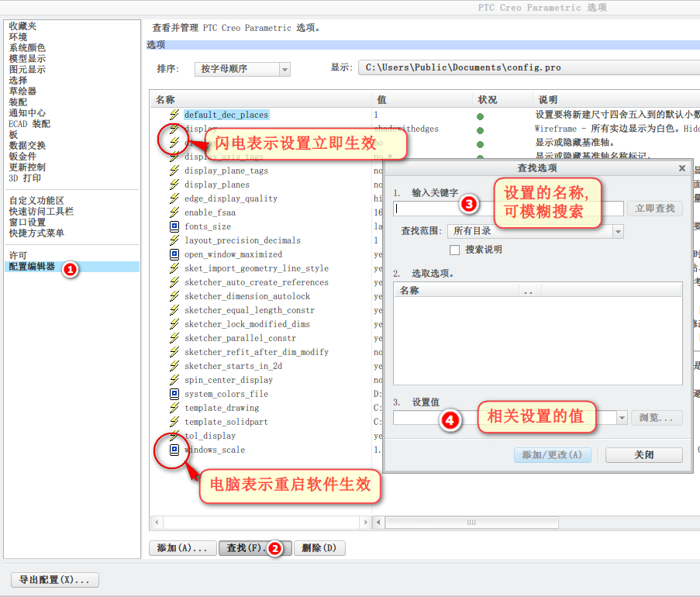Enable the 搜索说明 checkbox
This screenshot has height=597, width=700.
point(454,250)
